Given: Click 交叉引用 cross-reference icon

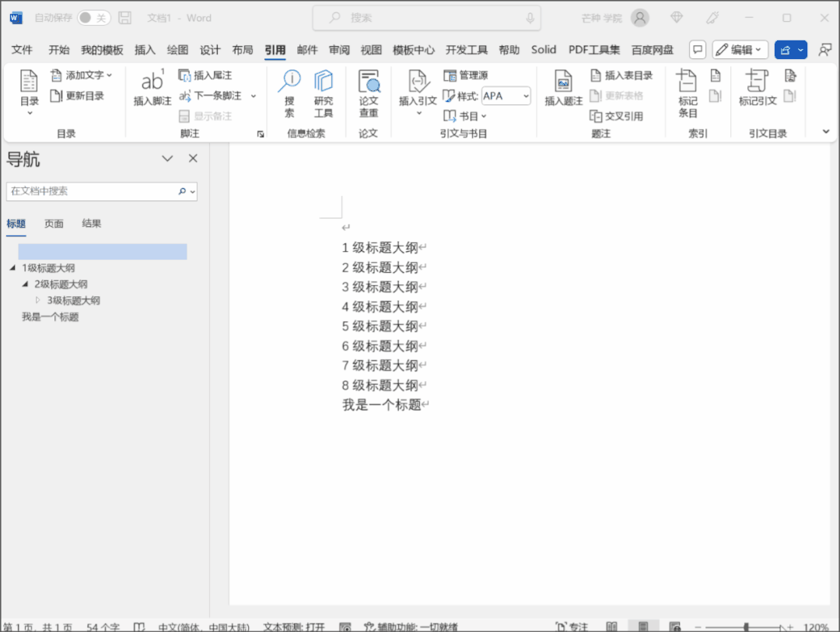Looking at the screenshot, I should coord(616,116).
